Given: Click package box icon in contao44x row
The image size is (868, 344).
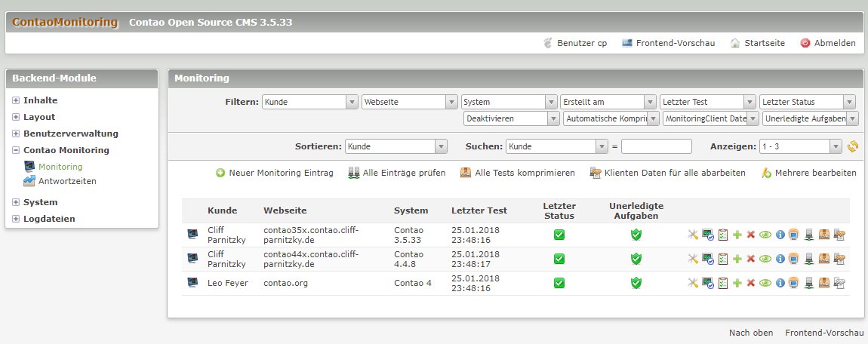Looking at the screenshot, I should point(823,258).
